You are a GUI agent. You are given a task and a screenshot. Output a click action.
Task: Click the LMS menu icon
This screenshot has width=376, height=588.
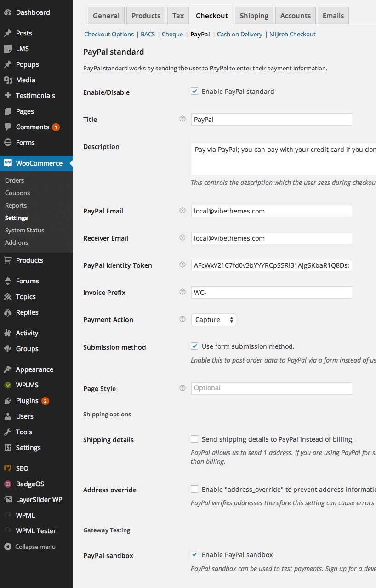(x=8, y=49)
